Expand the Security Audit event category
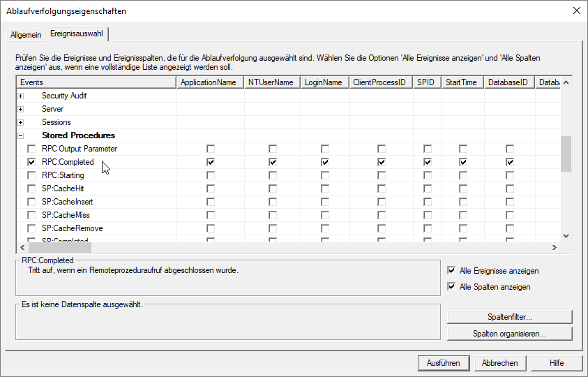 tap(21, 96)
